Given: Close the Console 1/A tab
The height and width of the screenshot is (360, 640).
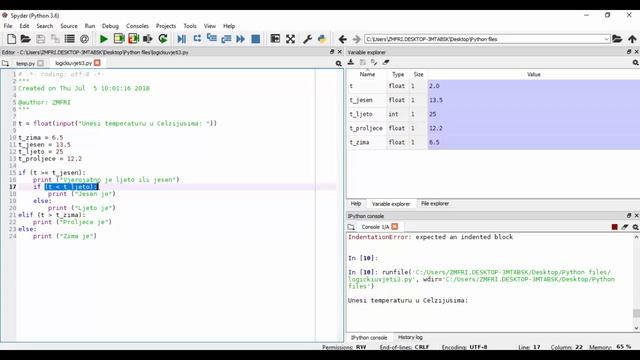Looking at the screenshot, I should click(394, 227).
